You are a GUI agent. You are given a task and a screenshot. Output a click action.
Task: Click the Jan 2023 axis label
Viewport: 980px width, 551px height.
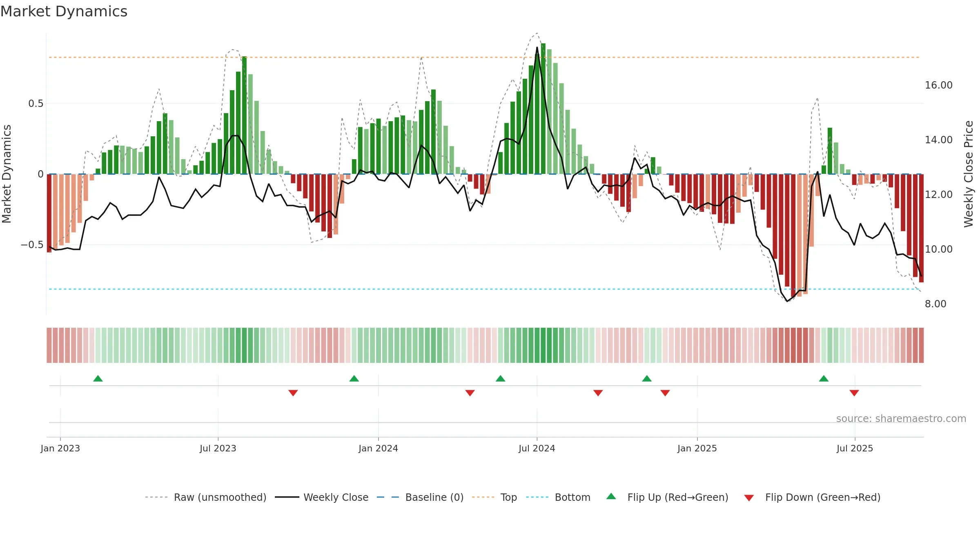[60, 448]
